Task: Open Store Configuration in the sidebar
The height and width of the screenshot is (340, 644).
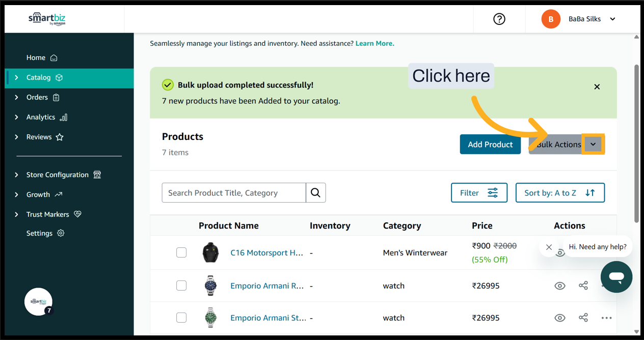Action: tap(57, 175)
